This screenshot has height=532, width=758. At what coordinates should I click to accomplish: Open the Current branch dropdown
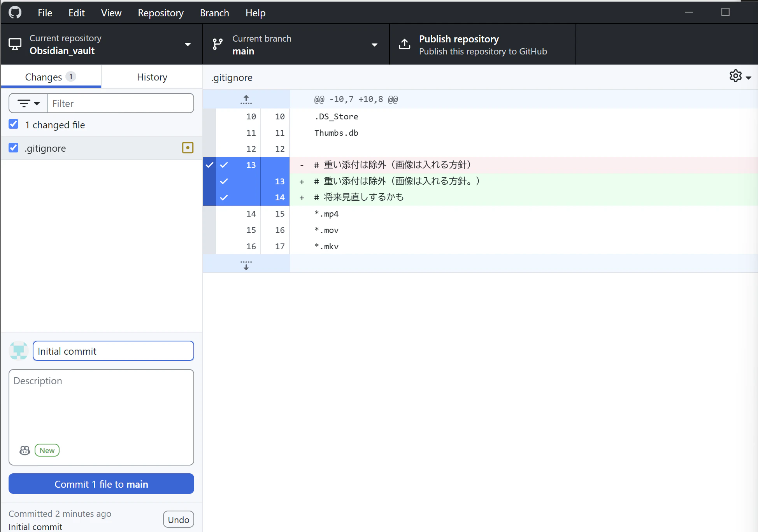point(296,44)
